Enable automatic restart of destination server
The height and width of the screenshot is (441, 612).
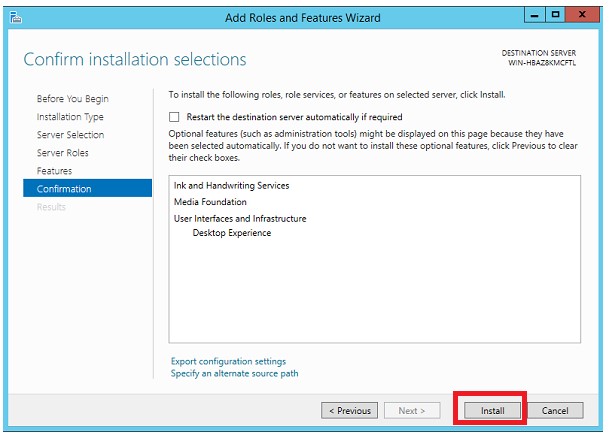175,117
